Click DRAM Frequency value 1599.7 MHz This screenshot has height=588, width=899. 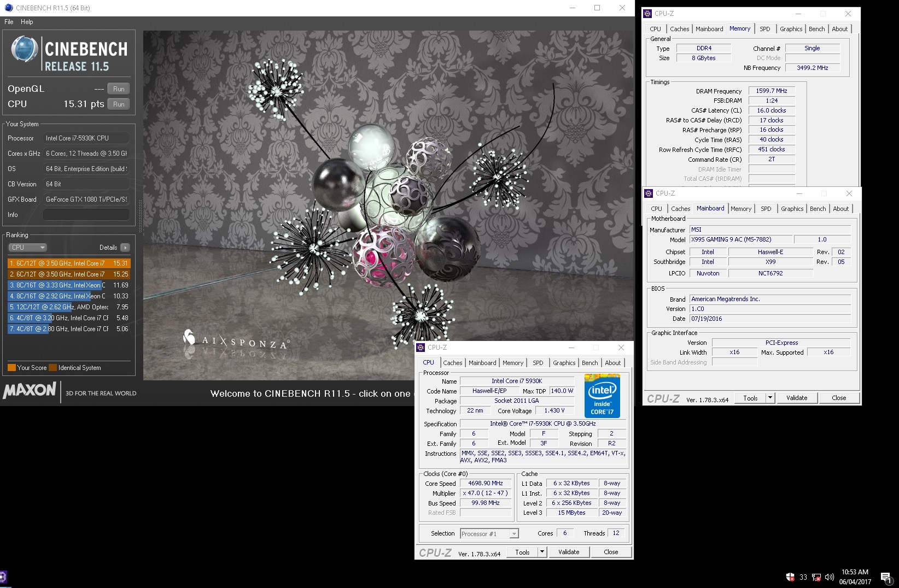771,91
